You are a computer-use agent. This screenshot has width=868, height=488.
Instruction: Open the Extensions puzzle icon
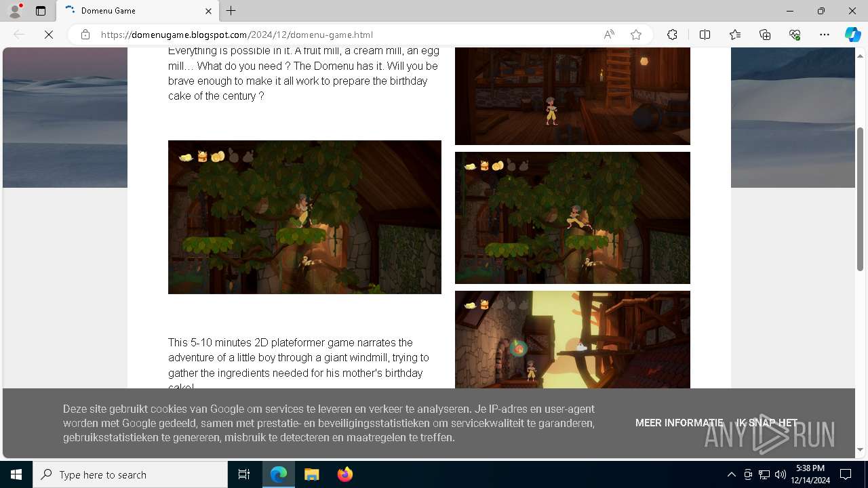coord(672,35)
